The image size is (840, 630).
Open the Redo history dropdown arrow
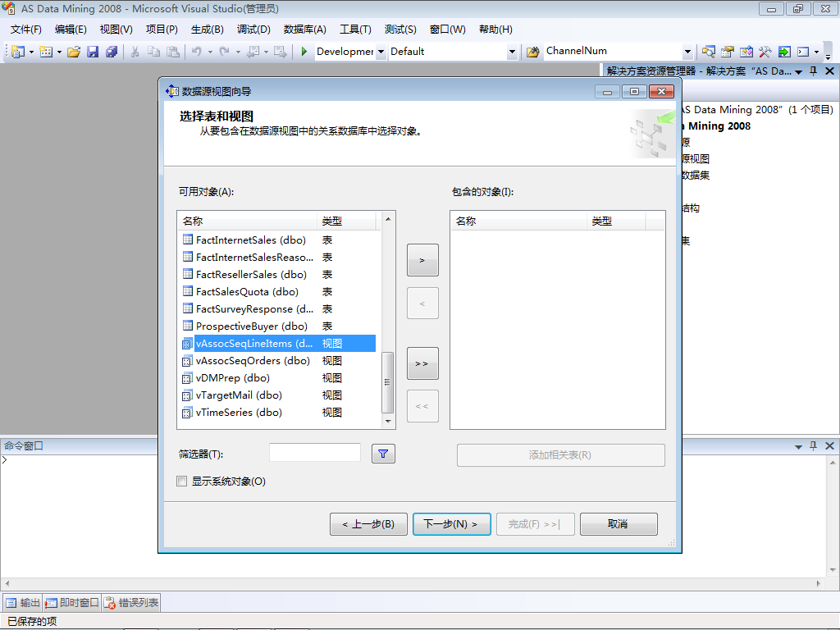(x=238, y=52)
